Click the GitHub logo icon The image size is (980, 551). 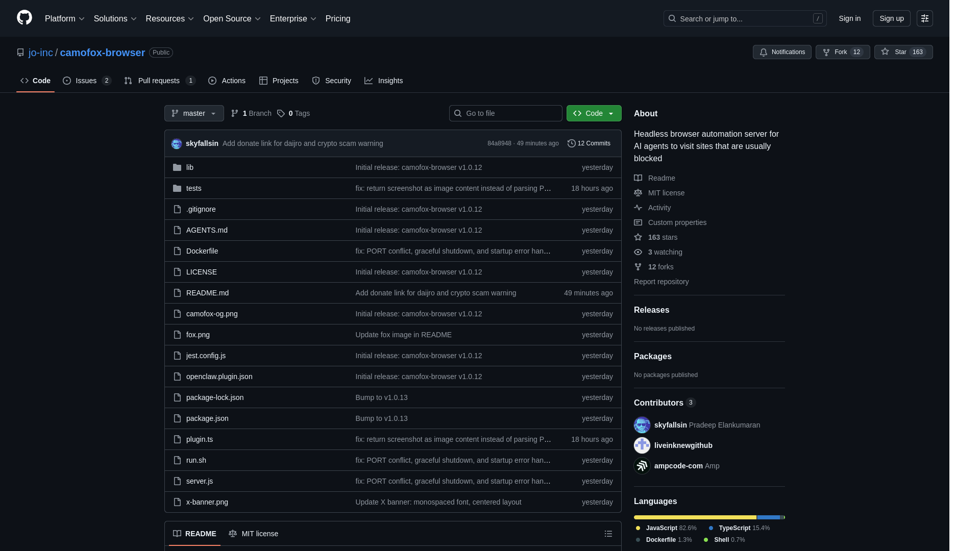pos(24,18)
